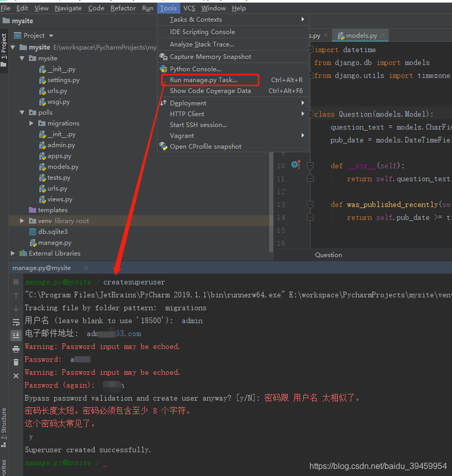Image resolution: width=452 pixels, height=476 pixels.
Task: Open polls admin.py in the tree
Action: tap(61, 145)
